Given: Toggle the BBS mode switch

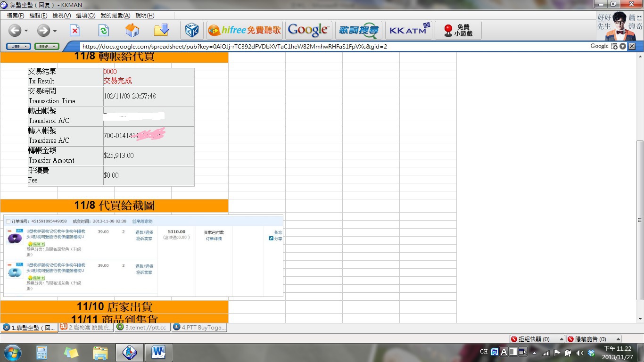Looking at the screenshot, I should click(47, 46).
